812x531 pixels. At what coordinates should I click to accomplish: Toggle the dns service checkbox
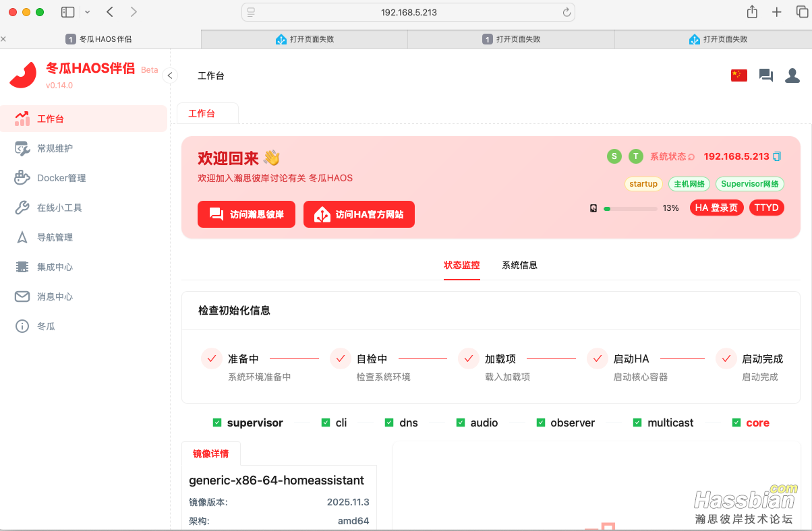(389, 422)
